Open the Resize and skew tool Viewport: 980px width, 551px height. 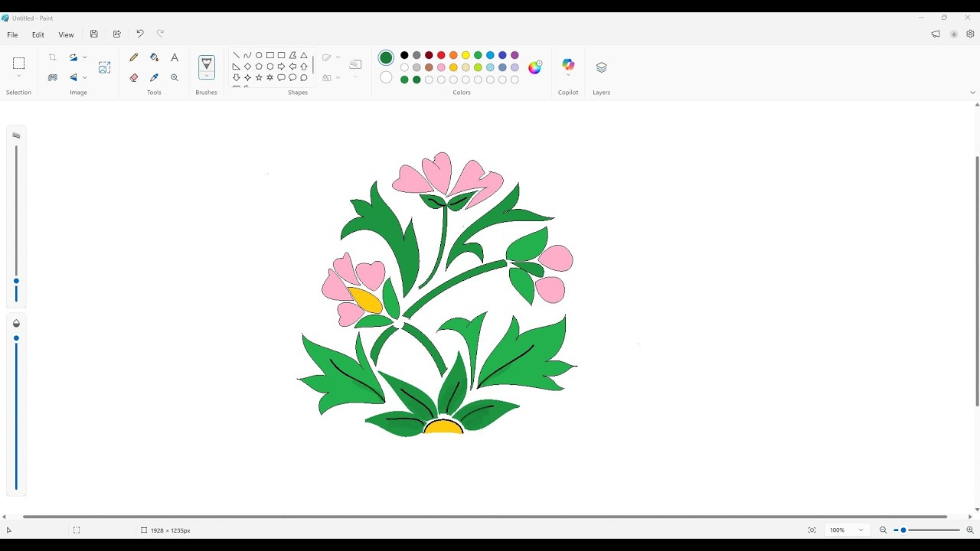click(x=105, y=67)
